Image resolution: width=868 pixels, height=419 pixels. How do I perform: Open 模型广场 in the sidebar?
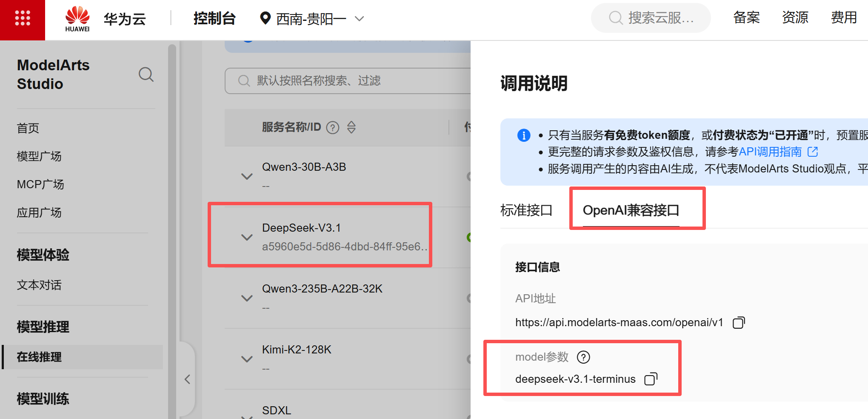click(x=39, y=156)
